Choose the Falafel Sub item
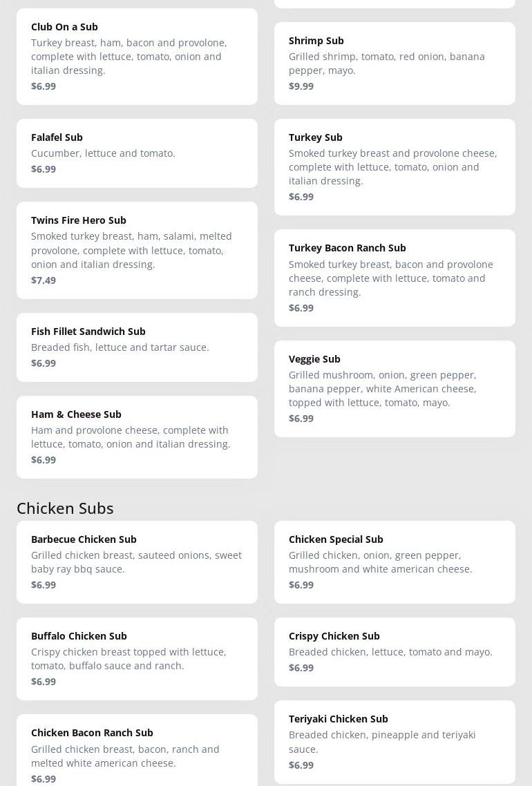Image resolution: width=532 pixels, height=786 pixels. tap(137, 153)
